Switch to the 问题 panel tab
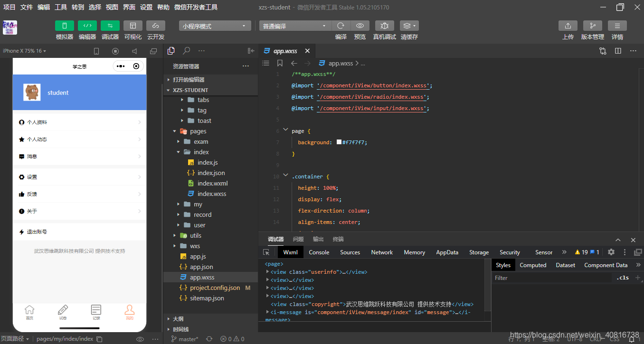The height and width of the screenshot is (344, 644). point(298,239)
